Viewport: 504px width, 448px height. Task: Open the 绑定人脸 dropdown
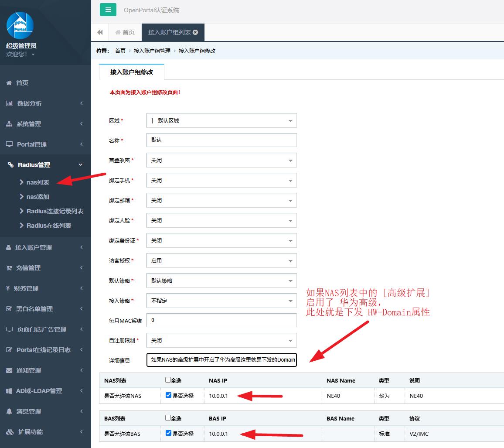pyautogui.click(x=221, y=221)
